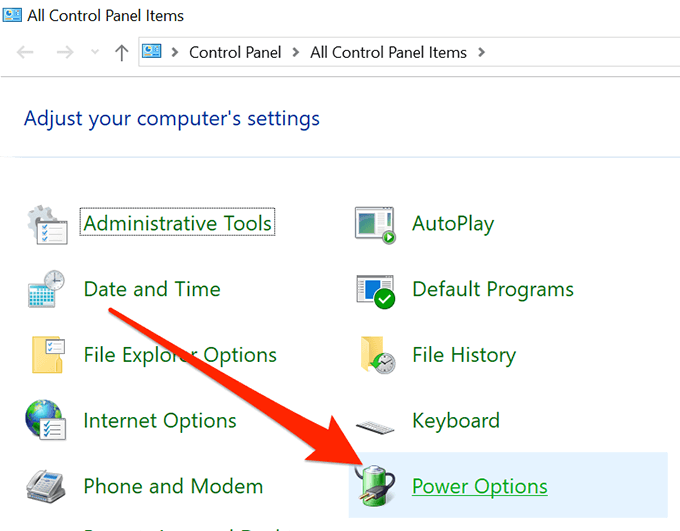680x531 pixels.
Task: Click the File History icon
Action: point(375,356)
